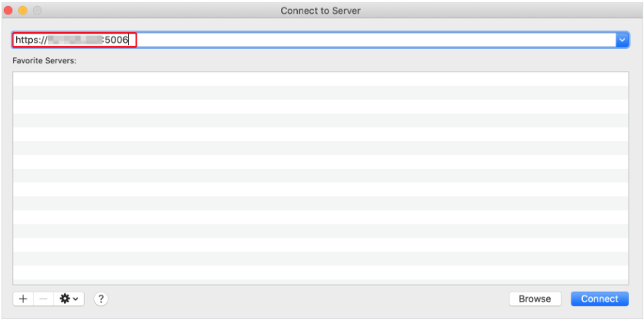Click the Favorite Servers label
This screenshot has width=644, height=323.
tap(45, 61)
